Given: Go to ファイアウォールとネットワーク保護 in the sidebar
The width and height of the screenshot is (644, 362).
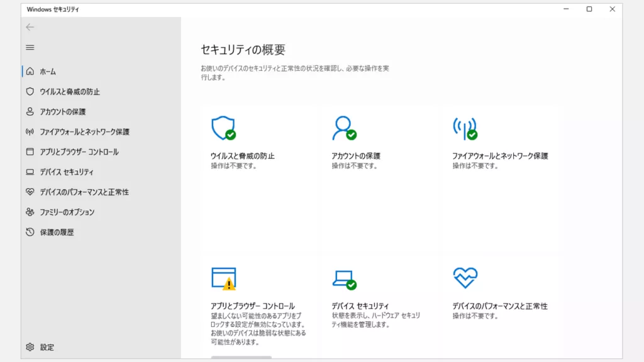Looking at the screenshot, I should 84,132.
